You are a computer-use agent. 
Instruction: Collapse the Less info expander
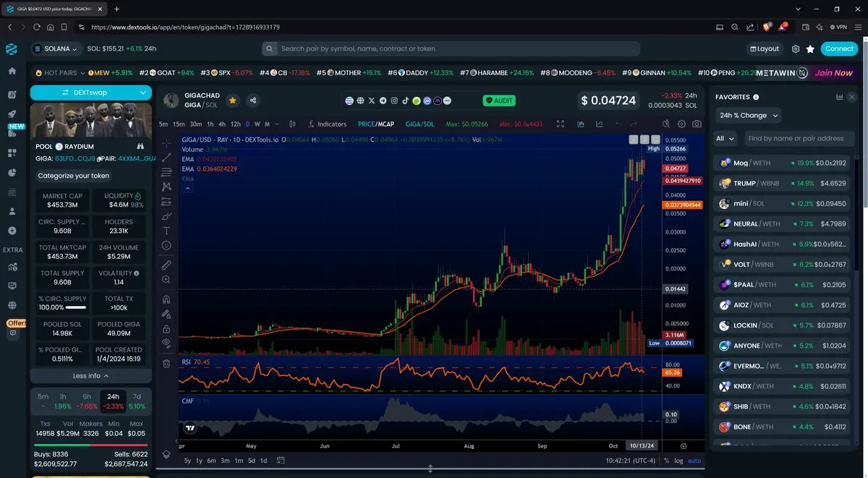point(90,376)
